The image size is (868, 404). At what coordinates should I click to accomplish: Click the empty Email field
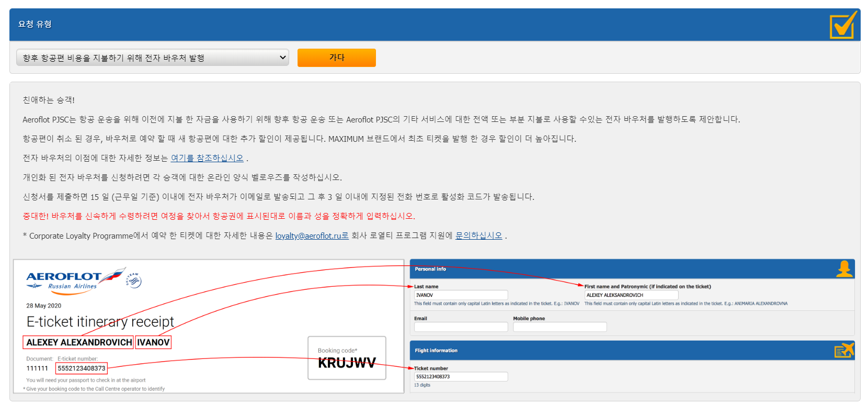(x=461, y=327)
